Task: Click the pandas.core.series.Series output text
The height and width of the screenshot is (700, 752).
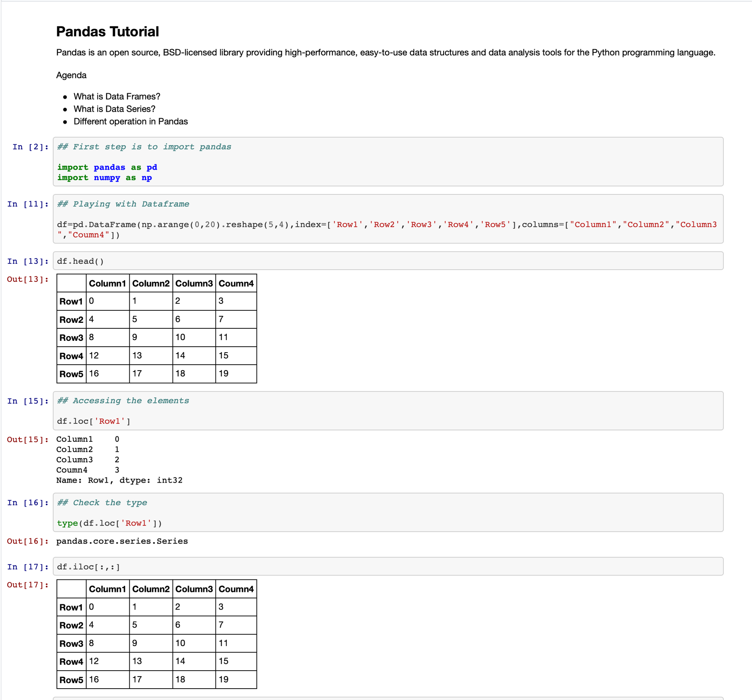Action: (122, 541)
